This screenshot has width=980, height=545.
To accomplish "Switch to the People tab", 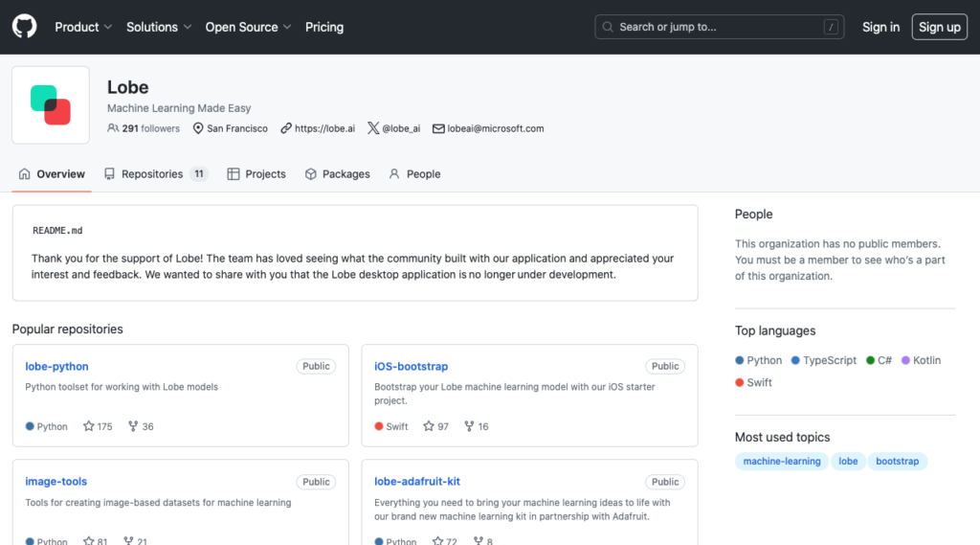I will pos(415,174).
